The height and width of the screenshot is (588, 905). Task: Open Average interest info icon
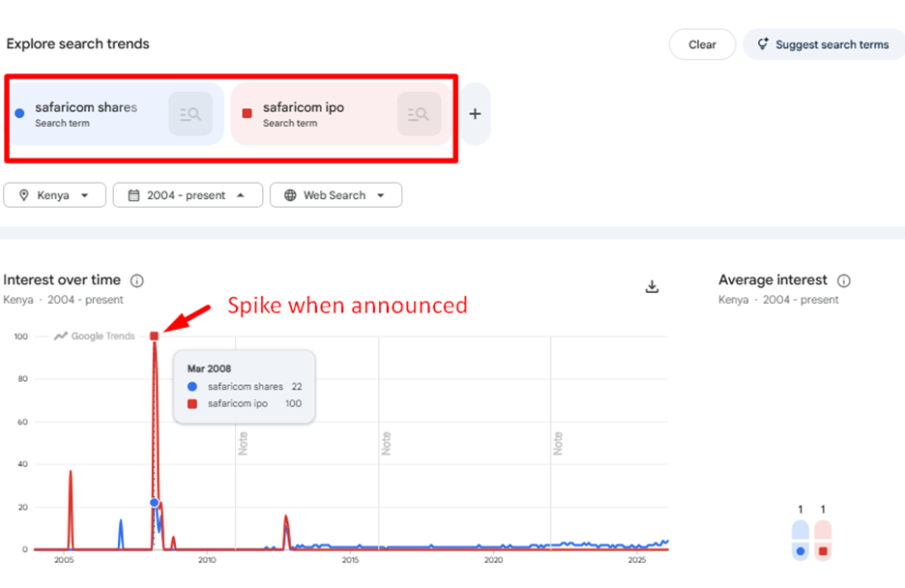click(x=844, y=280)
